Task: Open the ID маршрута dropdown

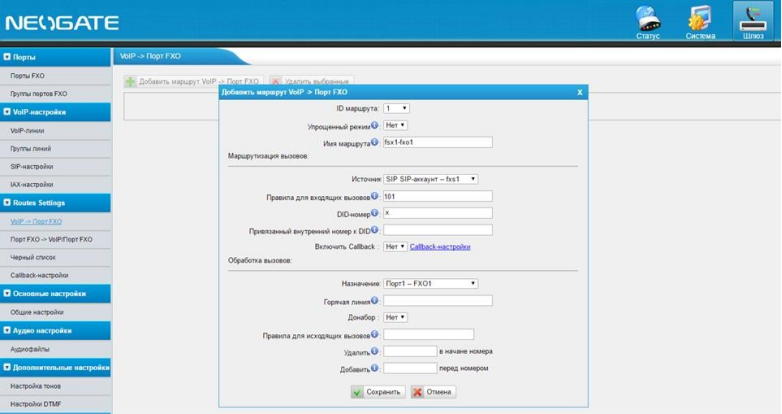Action: pos(396,108)
